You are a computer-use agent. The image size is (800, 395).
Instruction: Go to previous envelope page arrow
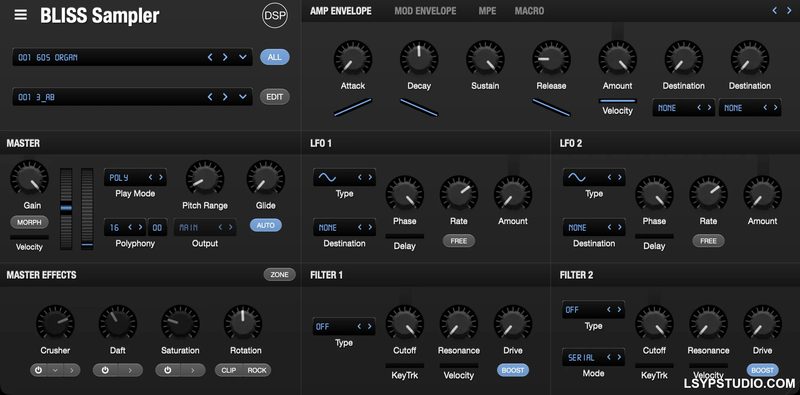click(x=774, y=10)
